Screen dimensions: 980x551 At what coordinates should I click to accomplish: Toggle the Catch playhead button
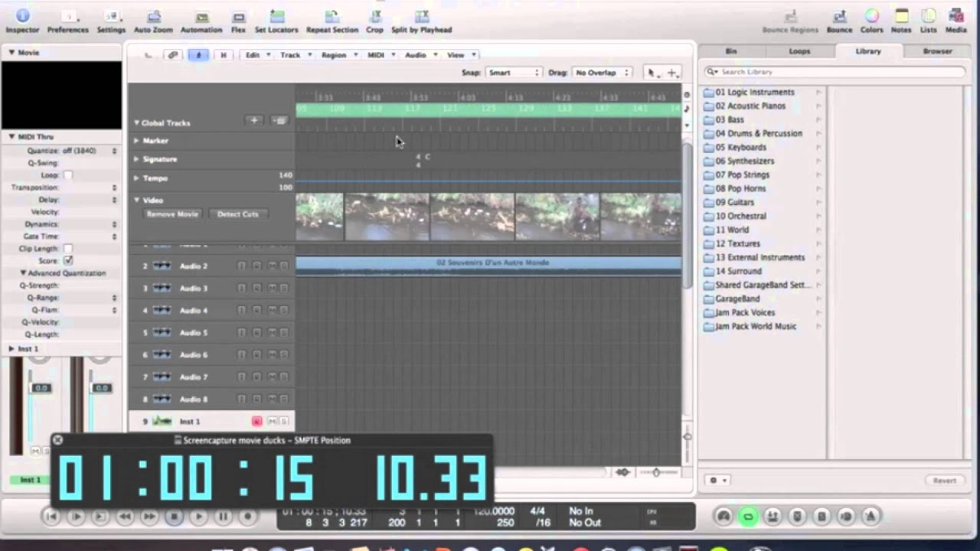(x=198, y=55)
